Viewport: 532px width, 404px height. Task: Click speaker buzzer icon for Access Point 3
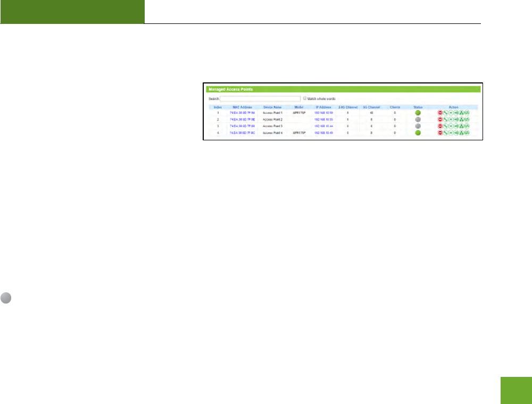(x=456, y=126)
